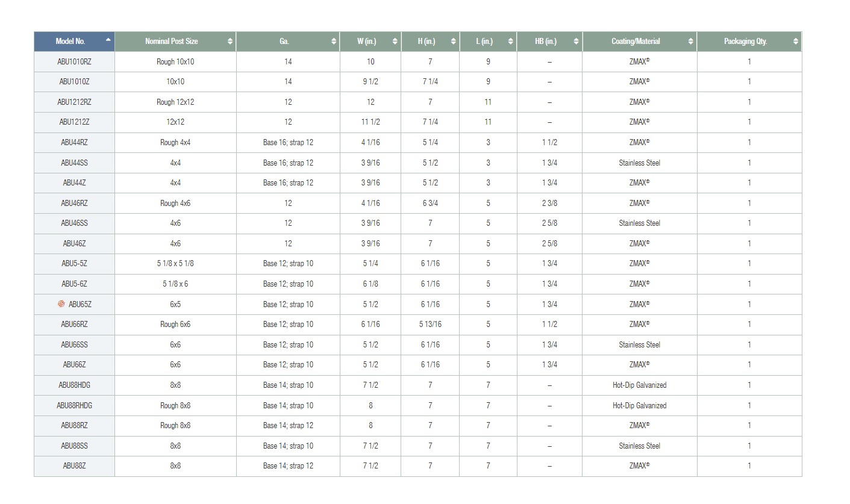Click the sort arrows beside Nominal Post Size
Screen dimensions: 850x504
(x=230, y=42)
